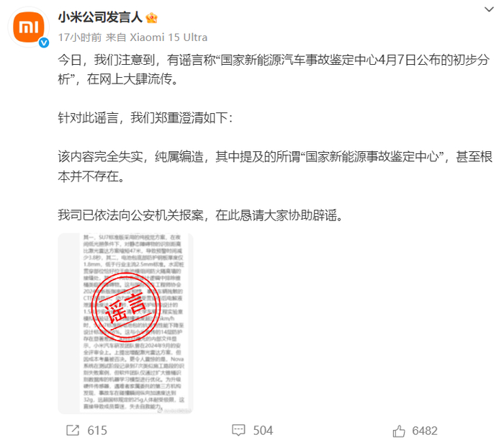Click the repost count 615
The image size is (504, 445).
(97, 431)
